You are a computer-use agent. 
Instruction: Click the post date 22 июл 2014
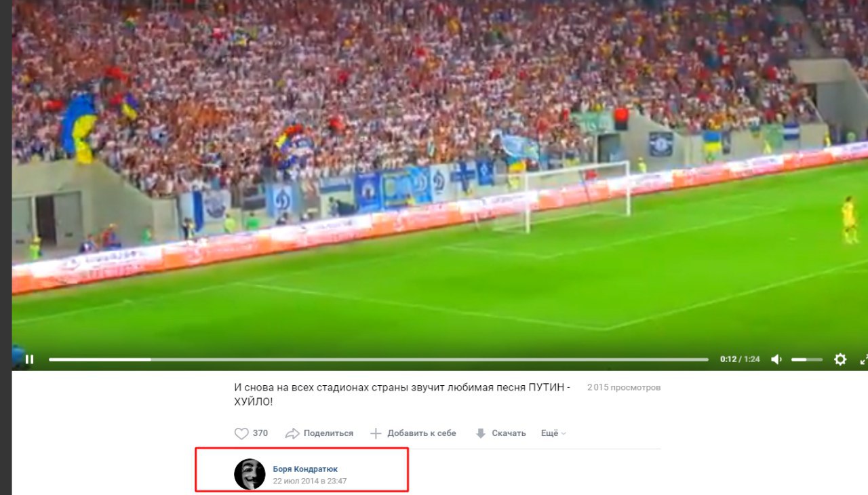pyautogui.click(x=310, y=481)
